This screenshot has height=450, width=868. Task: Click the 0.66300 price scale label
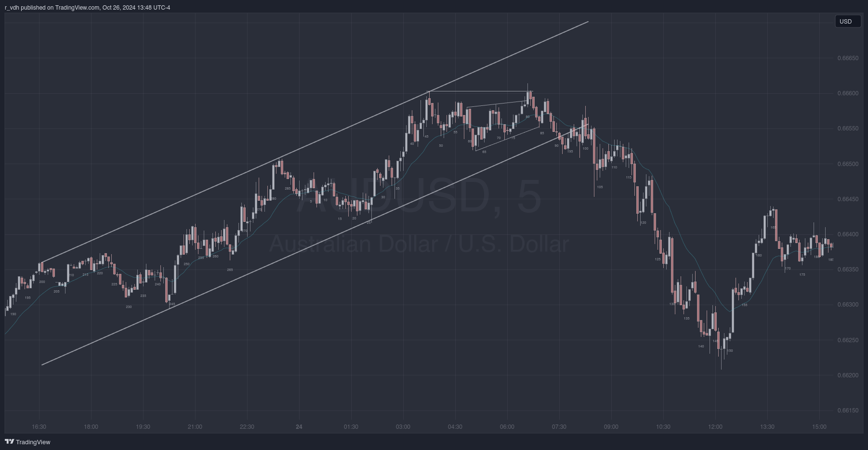click(x=848, y=305)
